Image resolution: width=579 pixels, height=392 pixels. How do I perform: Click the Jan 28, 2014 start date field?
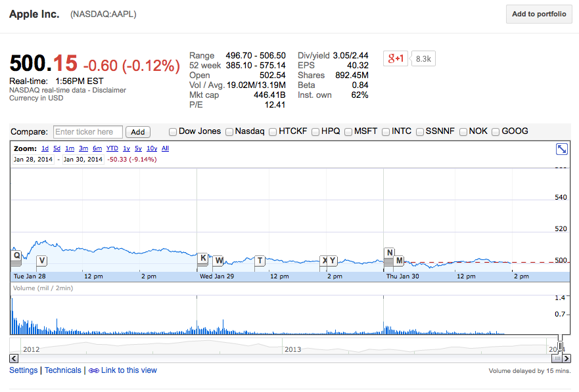coord(33,160)
